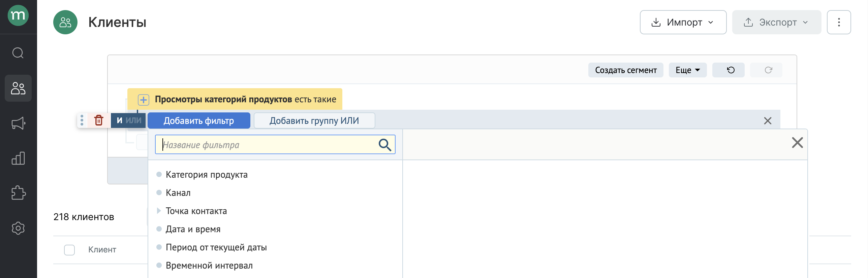The width and height of the screenshot is (868, 278).
Task: Open the reports bar chart sidebar icon
Action: pyautogui.click(x=18, y=158)
